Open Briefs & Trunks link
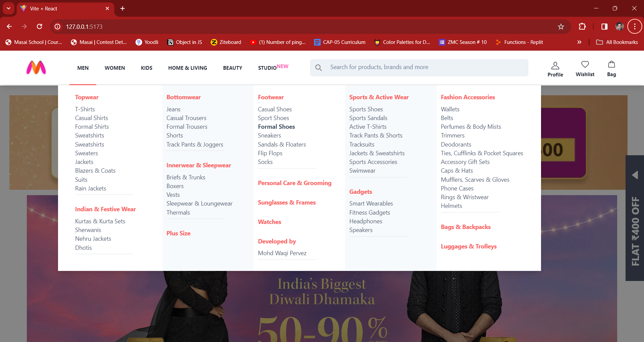Screen dimensions: 644x342 pyautogui.click(x=186, y=177)
